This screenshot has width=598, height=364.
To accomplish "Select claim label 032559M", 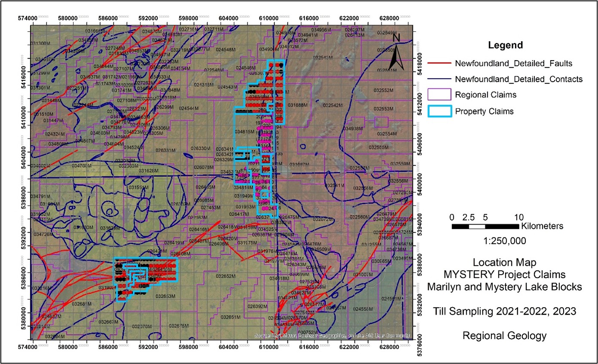I will (400, 164).
